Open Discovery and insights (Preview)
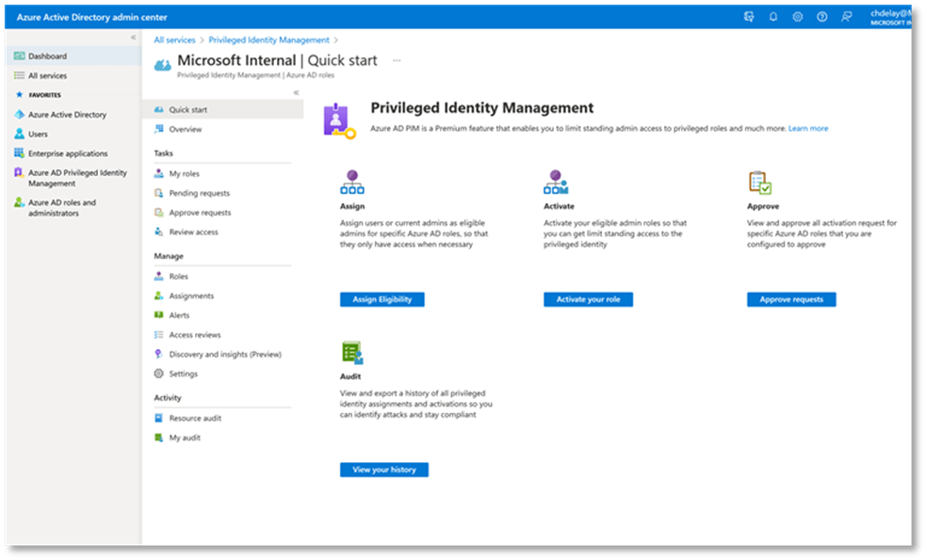The image size is (926, 560). point(224,354)
